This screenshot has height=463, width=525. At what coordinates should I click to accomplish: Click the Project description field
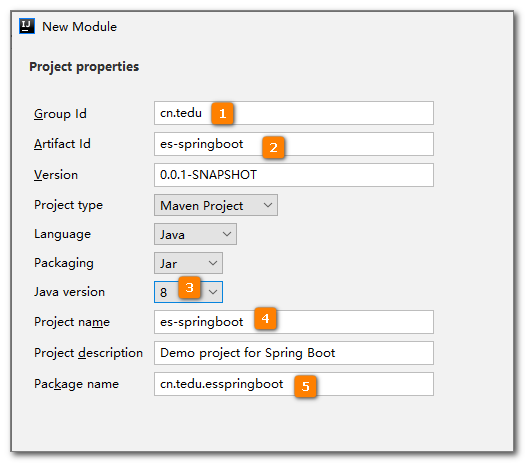coord(294,353)
